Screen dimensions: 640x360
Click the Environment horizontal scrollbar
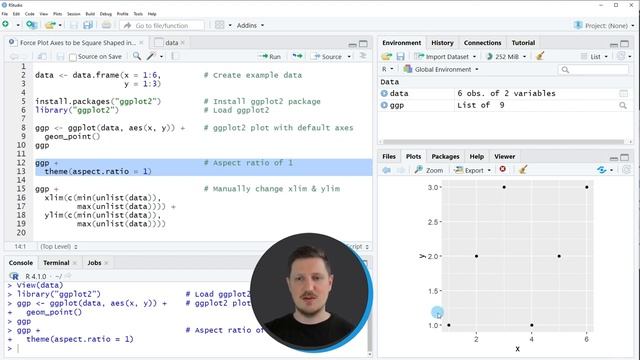503,142
